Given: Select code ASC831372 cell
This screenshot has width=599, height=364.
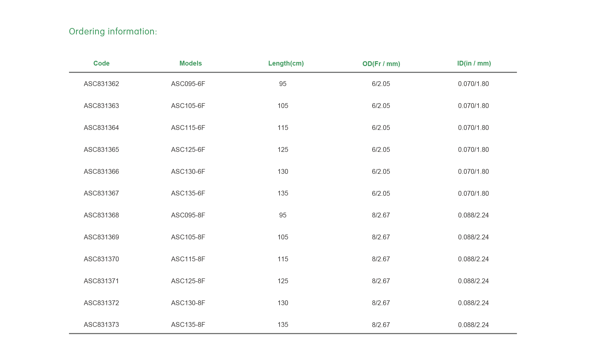Looking at the screenshot, I should (x=101, y=303).
